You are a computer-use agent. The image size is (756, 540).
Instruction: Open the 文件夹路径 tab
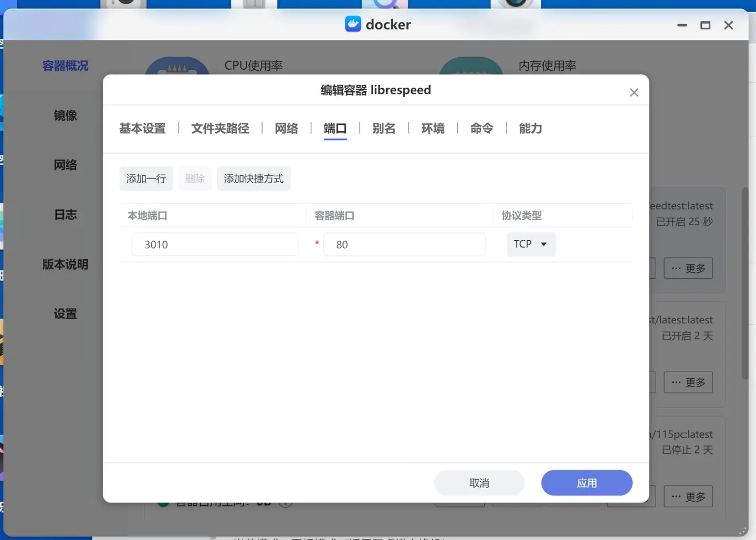coord(220,129)
